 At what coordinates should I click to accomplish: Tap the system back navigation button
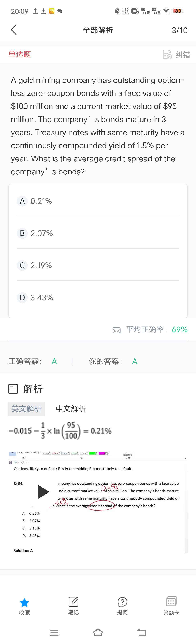tap(142, 633)
